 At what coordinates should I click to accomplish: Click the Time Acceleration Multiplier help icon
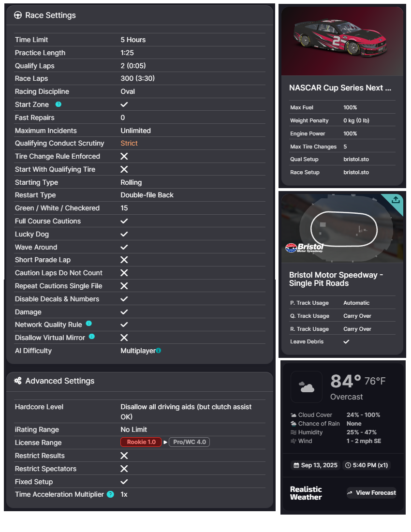click(x=110, y=494)
